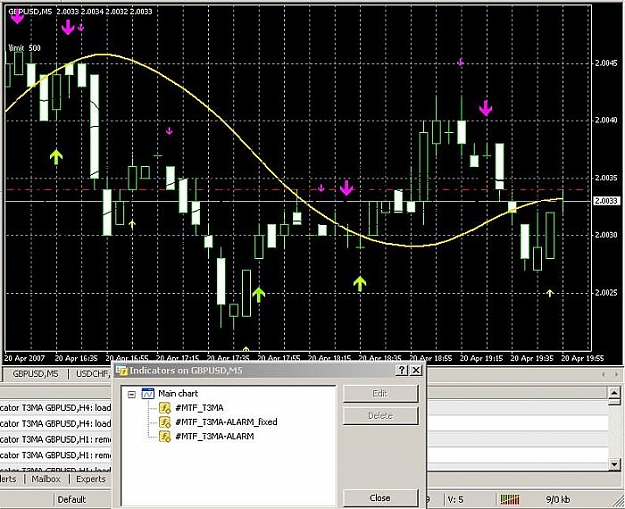Click the 20 Apr 17:15 time axis label
625x509 pixels.
click(x=177, y=358)
